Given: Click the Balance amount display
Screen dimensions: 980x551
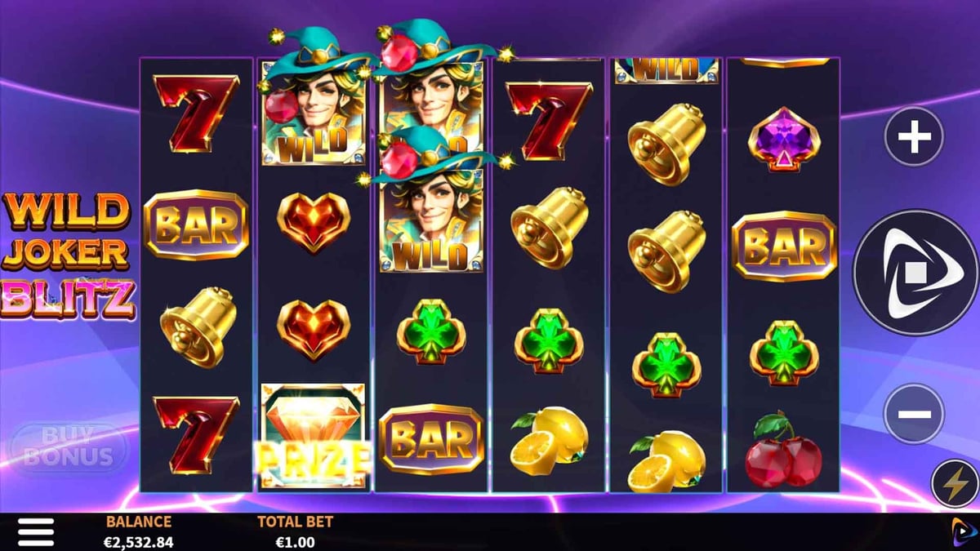Looking at the screenshot, I should tap(140, 541).
